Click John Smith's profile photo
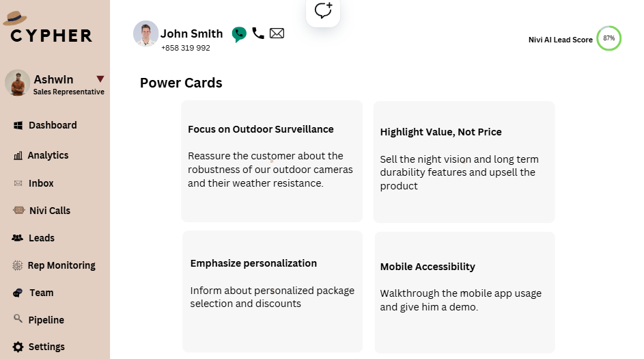This screenshot has height=359, width=644. coord(145,34)
